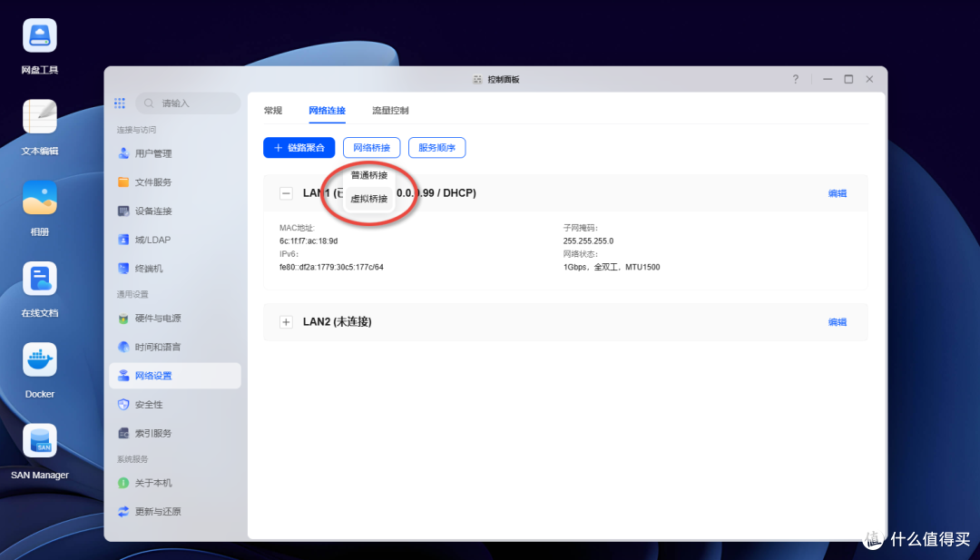Screen dimensions: 980x560
Task: Choose 普通桥接 from the dropdown menu
Action: point(368,175)
